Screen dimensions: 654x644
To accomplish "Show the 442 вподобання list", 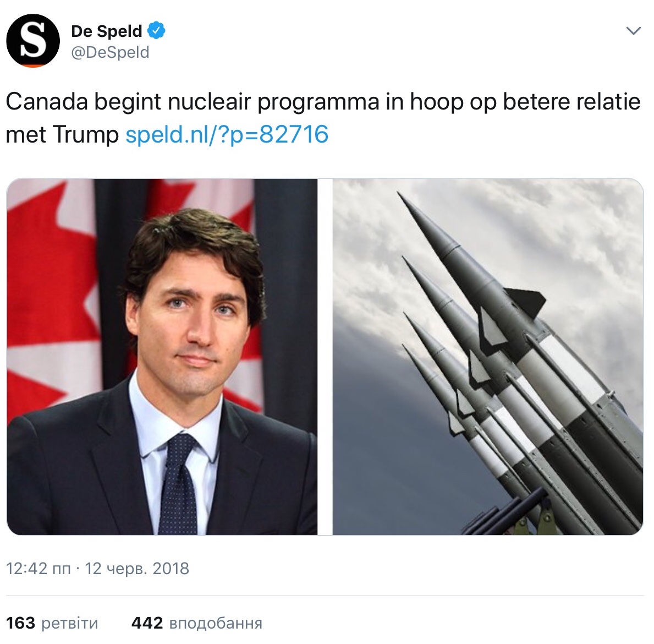I will [x=197, y=623].
